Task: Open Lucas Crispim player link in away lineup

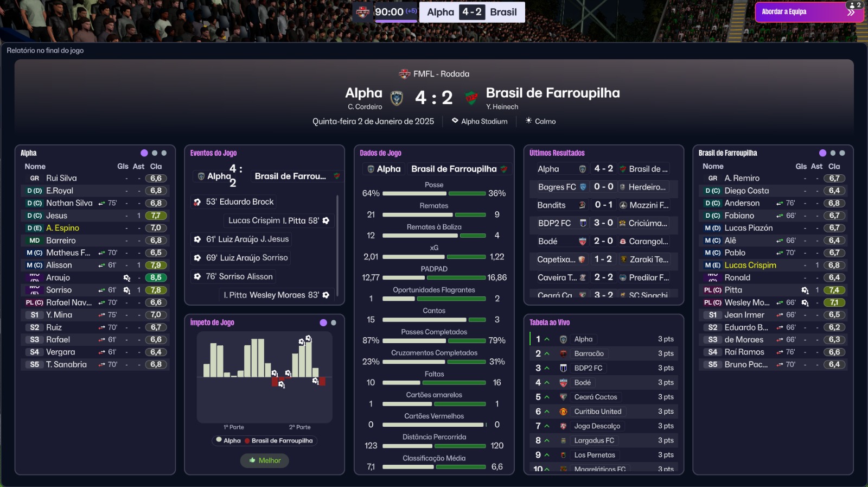Action: click(x=750, y=265)
